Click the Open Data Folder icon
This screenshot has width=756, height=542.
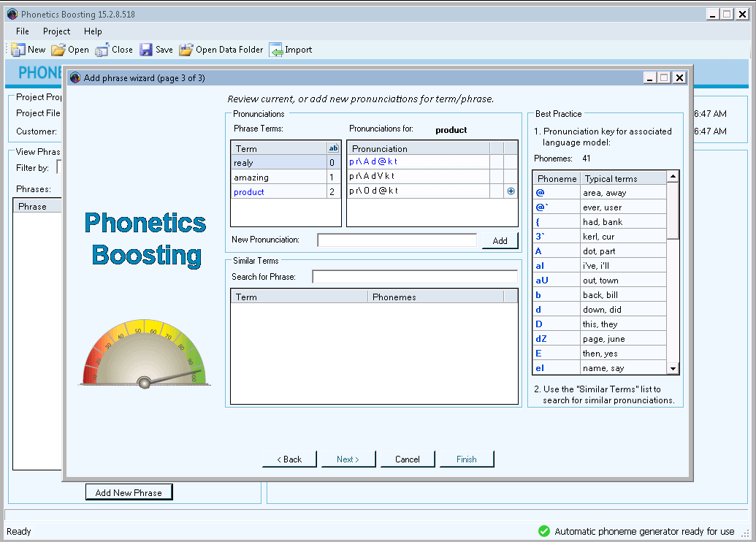pos(186,50)
